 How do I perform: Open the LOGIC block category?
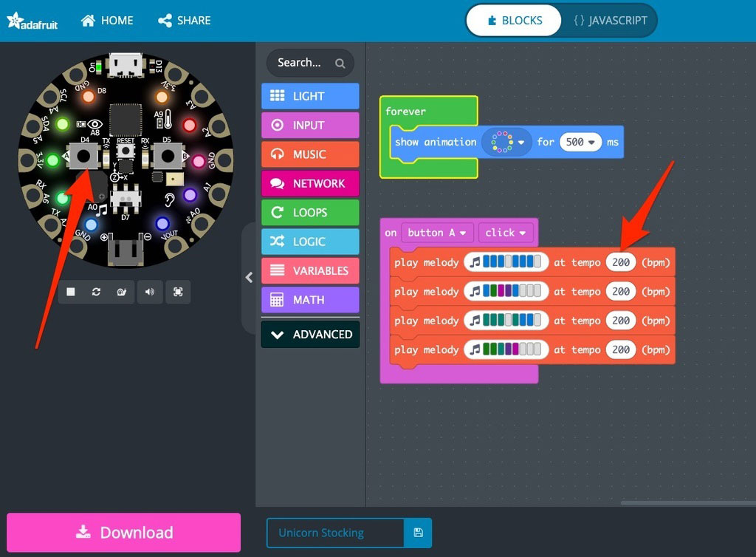pyautogui.click(x=309, y=242)
